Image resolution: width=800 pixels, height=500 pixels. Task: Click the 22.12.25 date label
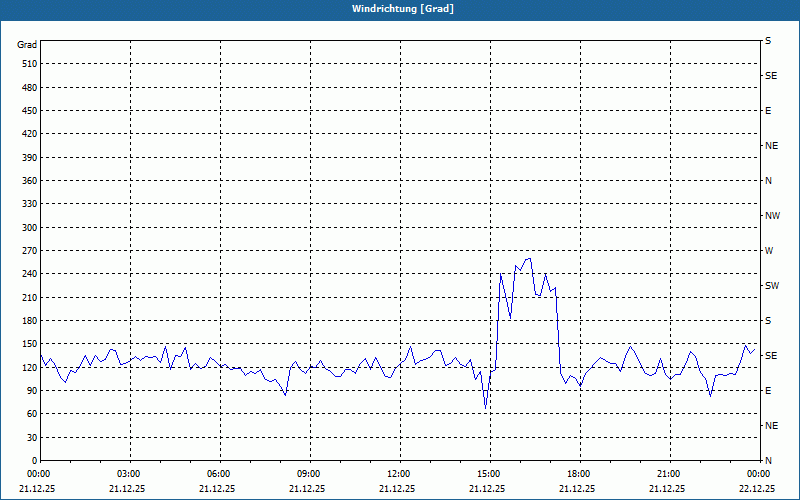click(757, 488)
